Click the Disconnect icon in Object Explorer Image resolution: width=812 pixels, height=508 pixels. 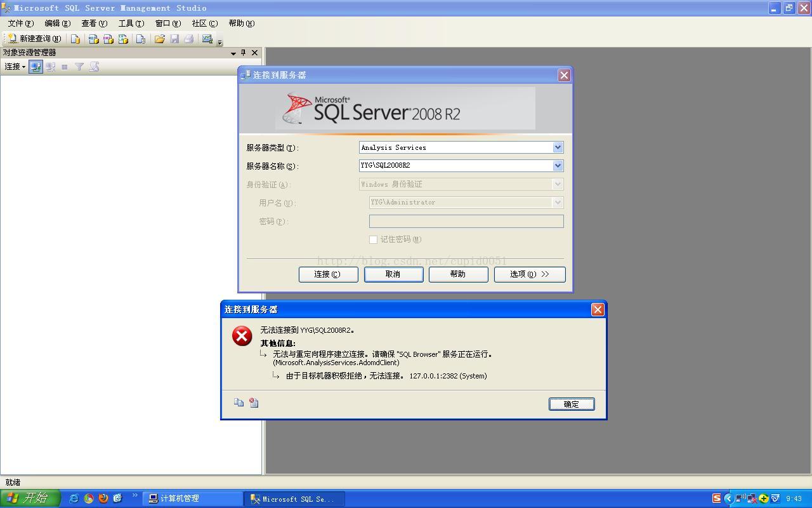tap(50, 67)
